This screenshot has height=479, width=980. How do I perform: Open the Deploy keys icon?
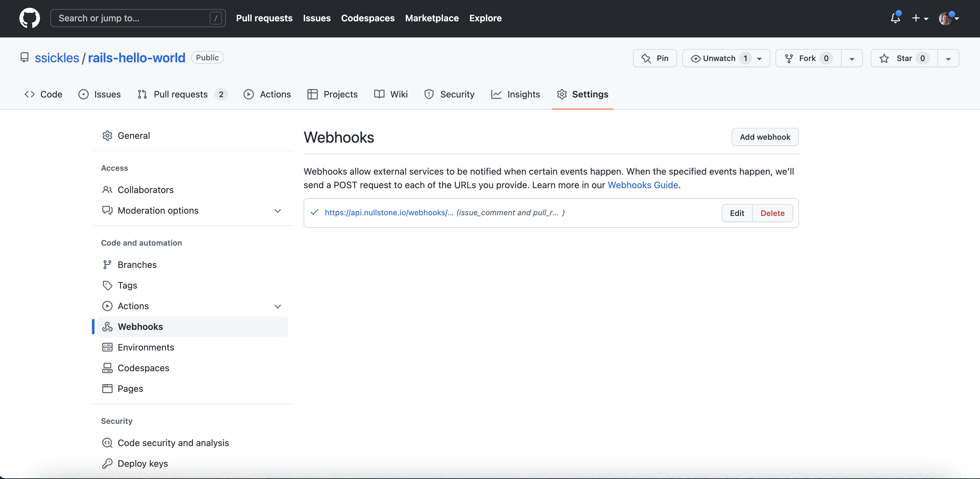[x=108, y=464]
